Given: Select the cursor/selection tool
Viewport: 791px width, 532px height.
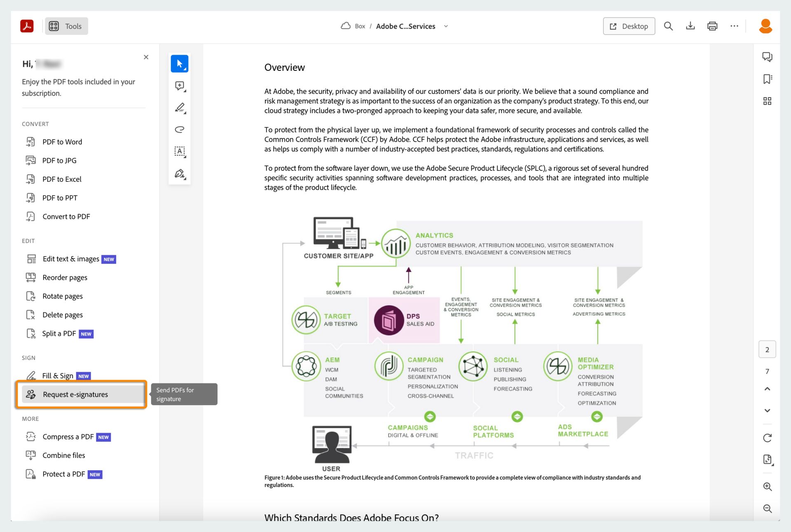Looking at the screenshot, I should [x=180, y=63].
